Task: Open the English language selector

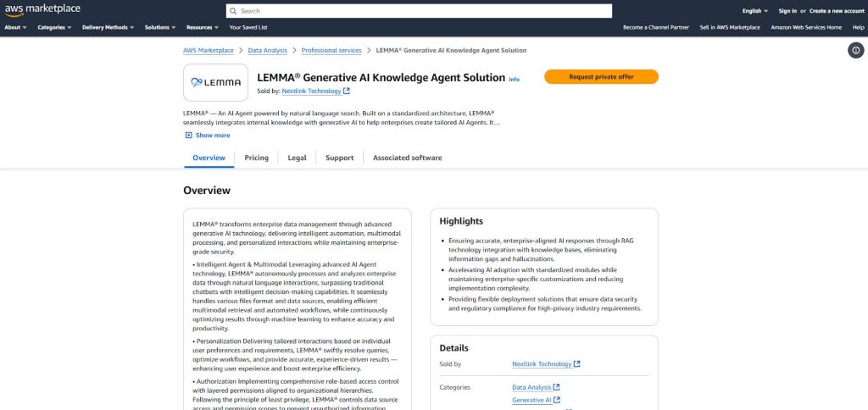Action: (754, 11)
